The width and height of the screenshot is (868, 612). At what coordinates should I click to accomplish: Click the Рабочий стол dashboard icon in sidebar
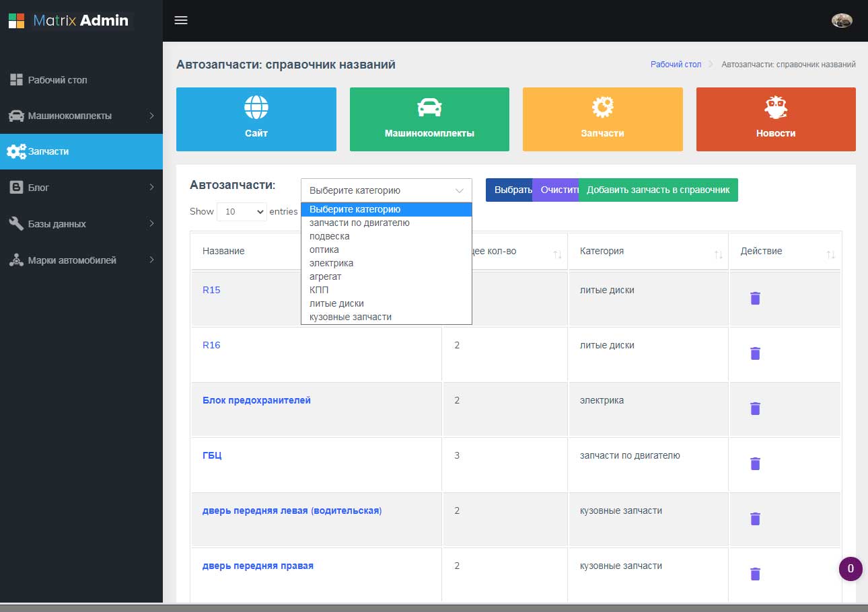pyautogui.click(x=16, y=79)
